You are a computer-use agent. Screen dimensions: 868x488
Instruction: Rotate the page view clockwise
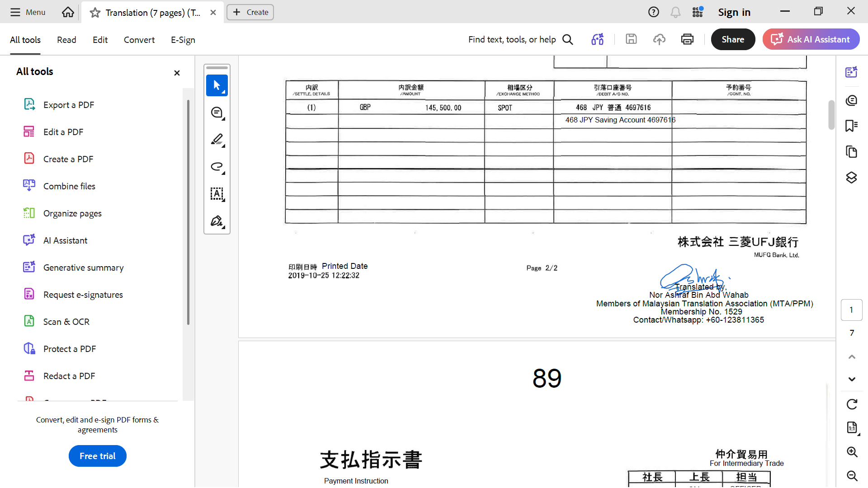[852, 404]
